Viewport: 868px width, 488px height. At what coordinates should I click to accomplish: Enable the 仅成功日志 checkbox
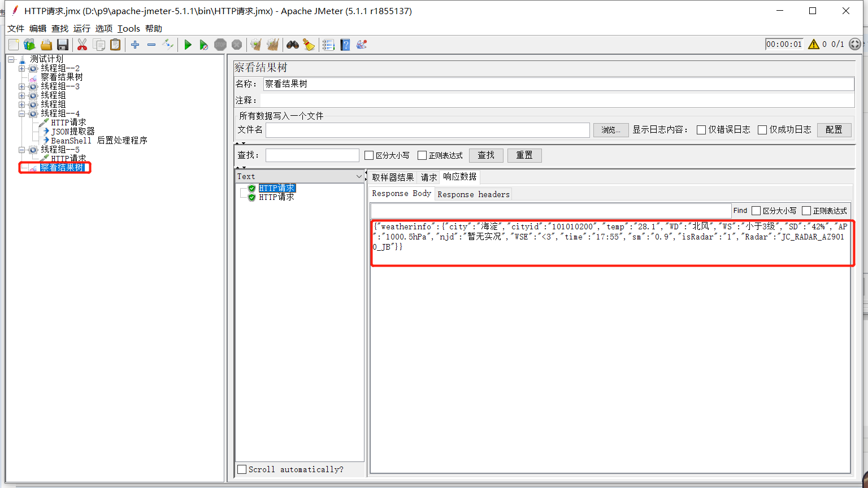tap(762, 130)
